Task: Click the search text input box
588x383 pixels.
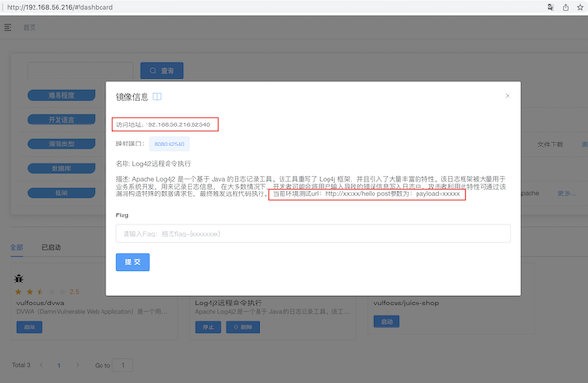Action: 80,70
